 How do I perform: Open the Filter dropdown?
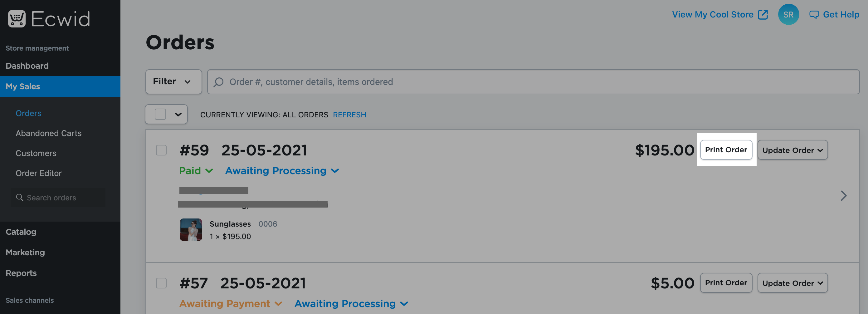[x=173, y=81]
